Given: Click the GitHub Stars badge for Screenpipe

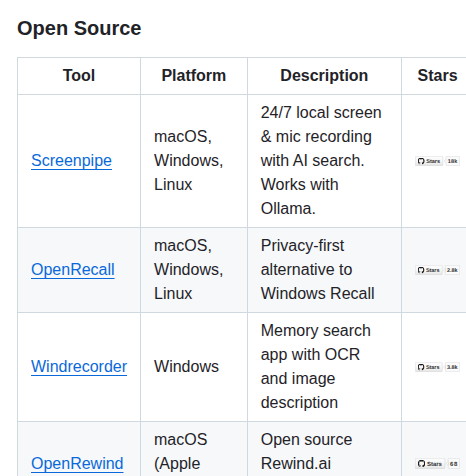Looking at the screenshot, I should point(429,161).
